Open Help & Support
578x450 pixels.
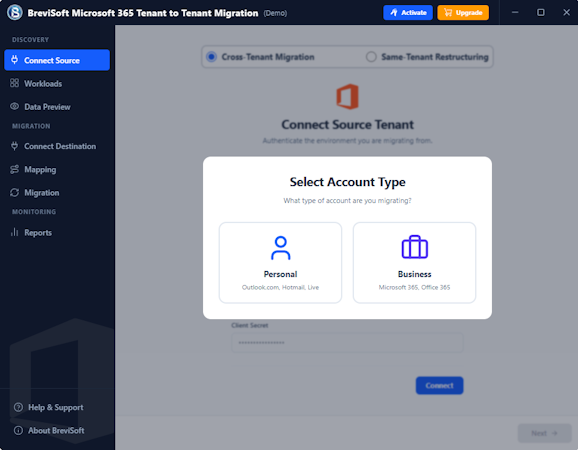[x=57, y=407]
